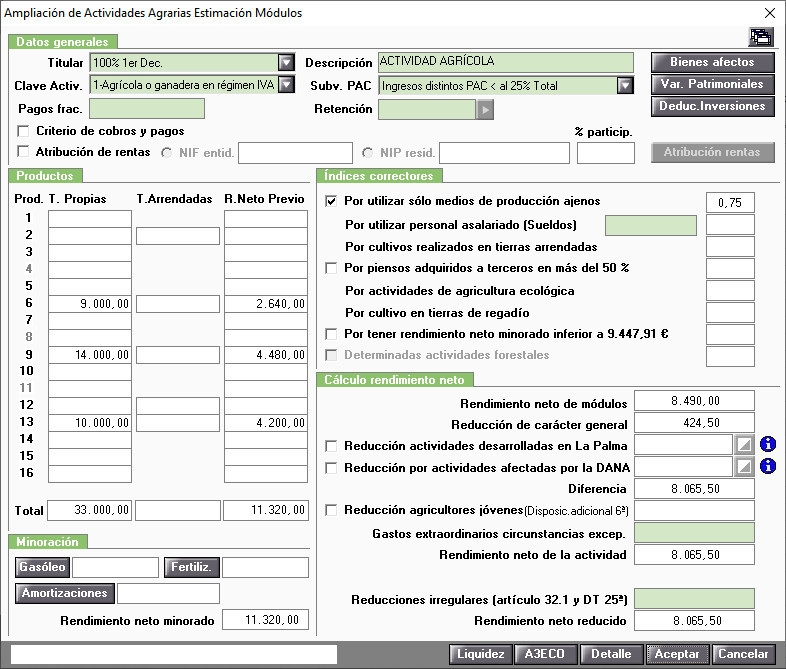Close the Ampliación de Actividades Agrarias window
Viewport: 786px width, 669px height.
pos(769,13)
